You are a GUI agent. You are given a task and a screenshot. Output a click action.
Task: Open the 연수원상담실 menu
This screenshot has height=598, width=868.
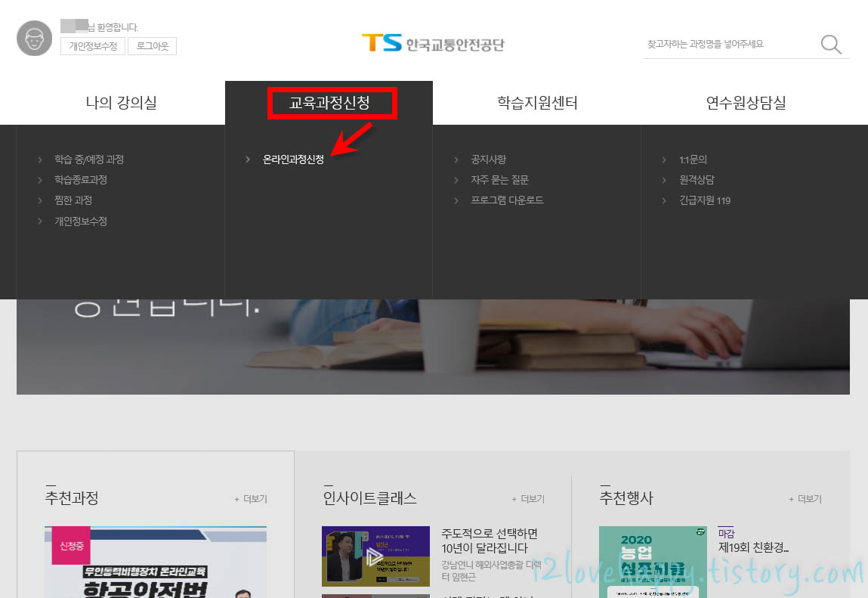pos(746,103)
